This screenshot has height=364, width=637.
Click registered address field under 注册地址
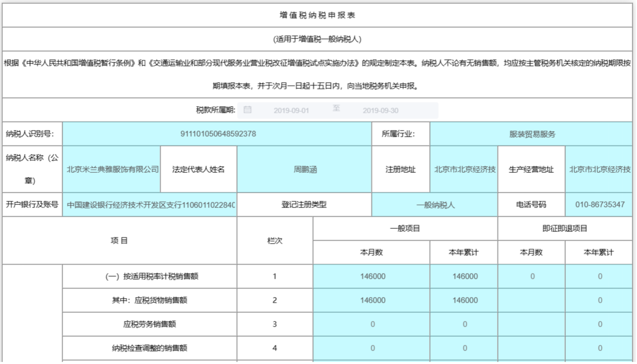[464, 169]
